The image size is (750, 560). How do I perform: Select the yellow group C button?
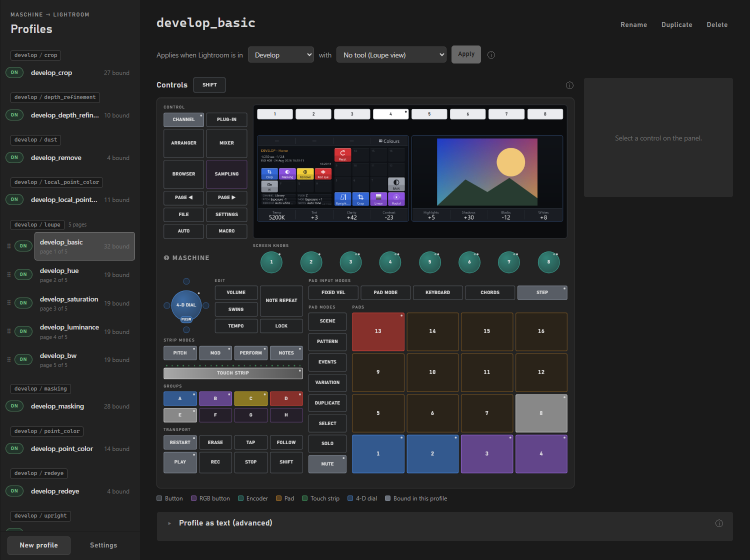click(x=251, y=398)
